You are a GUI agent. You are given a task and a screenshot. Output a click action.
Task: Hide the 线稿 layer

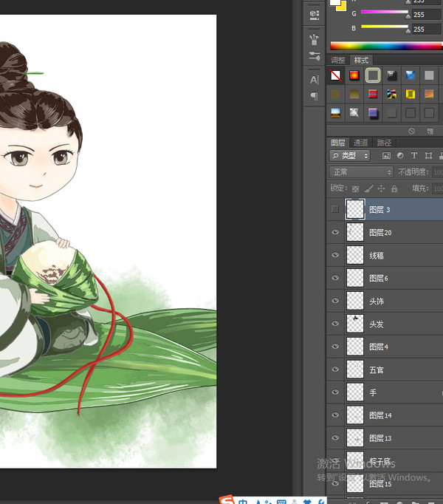[335, 255]
